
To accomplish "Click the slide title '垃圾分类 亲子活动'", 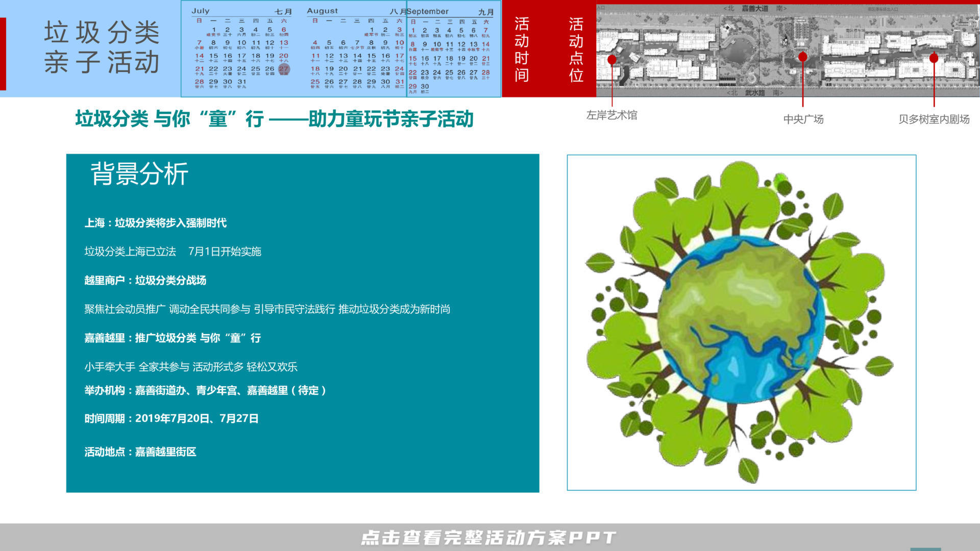I will (102, 47).
